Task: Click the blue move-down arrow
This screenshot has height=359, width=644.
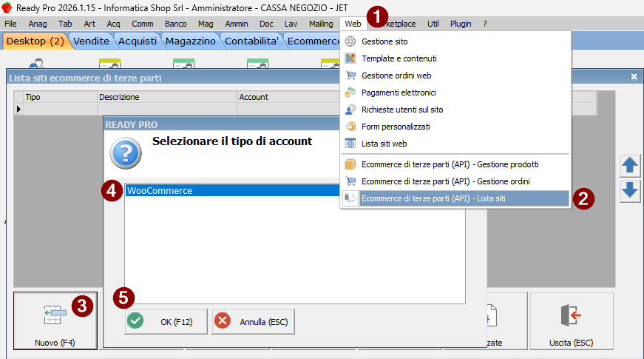Action: pos(630,190)
